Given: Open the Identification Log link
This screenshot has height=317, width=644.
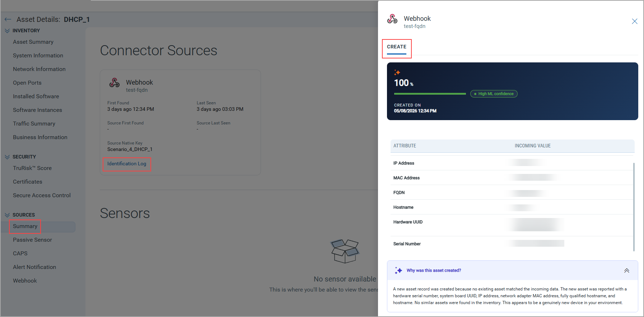Looking at the screenshot, I should [127, 164].
